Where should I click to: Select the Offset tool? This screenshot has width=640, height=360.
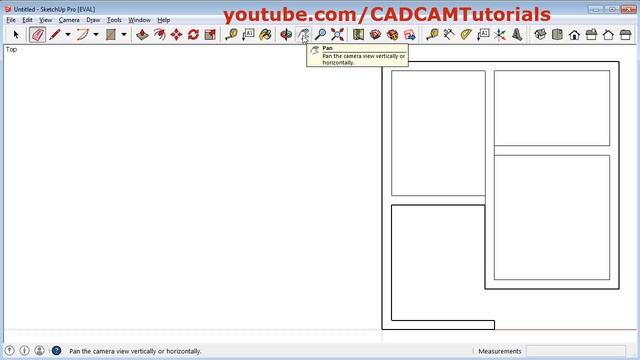click(159, 35)
